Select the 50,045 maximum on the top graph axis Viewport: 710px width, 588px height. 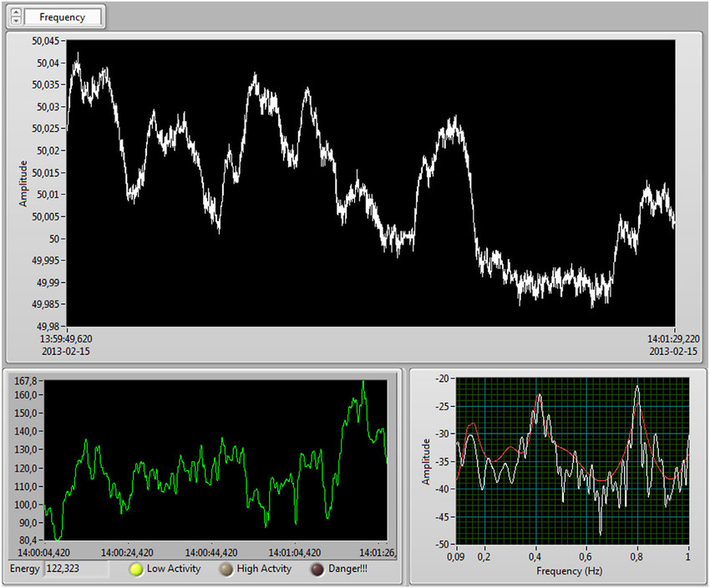tap(45, 41)
